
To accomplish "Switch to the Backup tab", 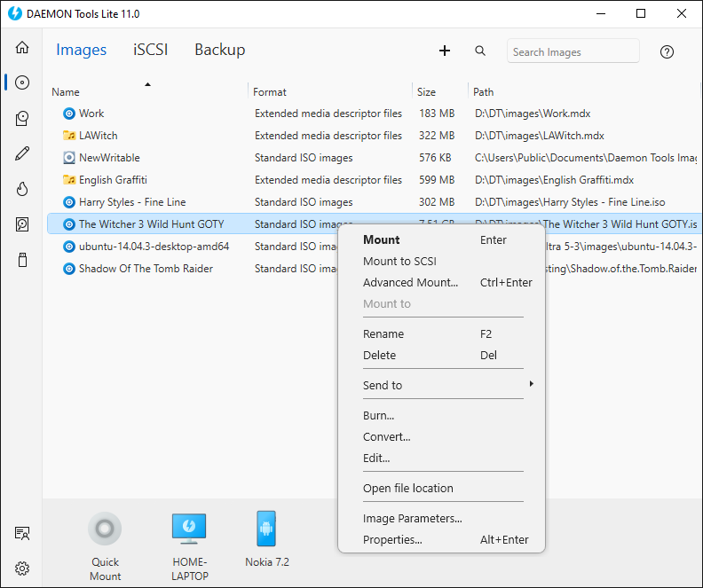I will click(x=220, y=50).
